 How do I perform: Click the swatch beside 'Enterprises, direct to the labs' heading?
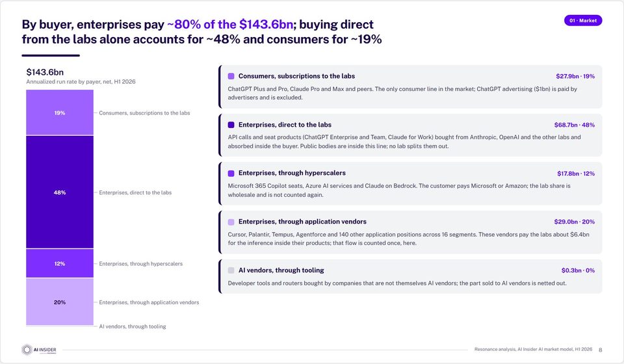(231, 125)
